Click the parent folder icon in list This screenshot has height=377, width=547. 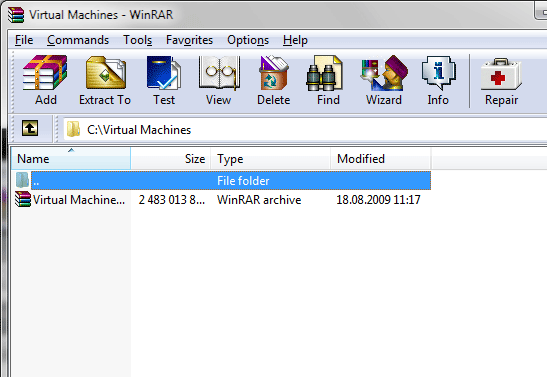[x=22, y=180]
